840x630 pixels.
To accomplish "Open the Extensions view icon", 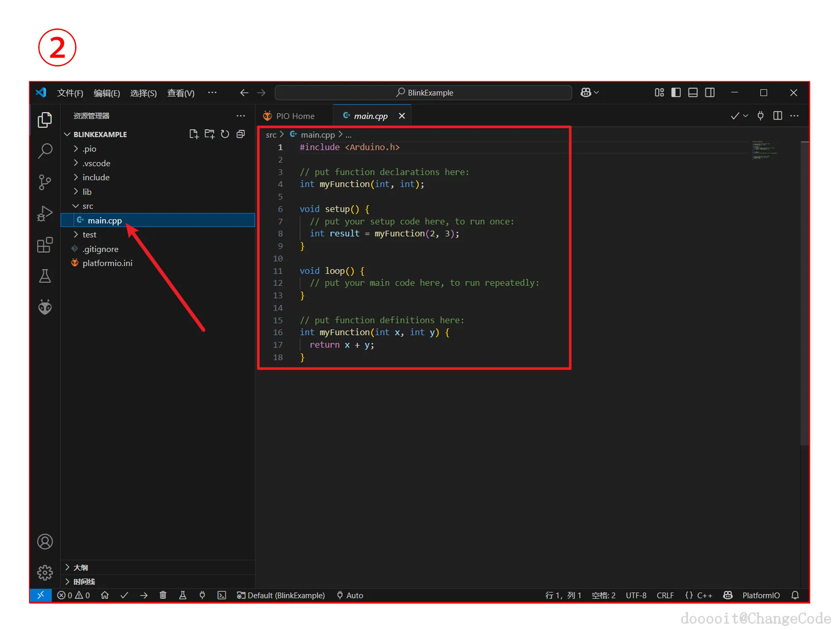I will [x=45, y=245].
